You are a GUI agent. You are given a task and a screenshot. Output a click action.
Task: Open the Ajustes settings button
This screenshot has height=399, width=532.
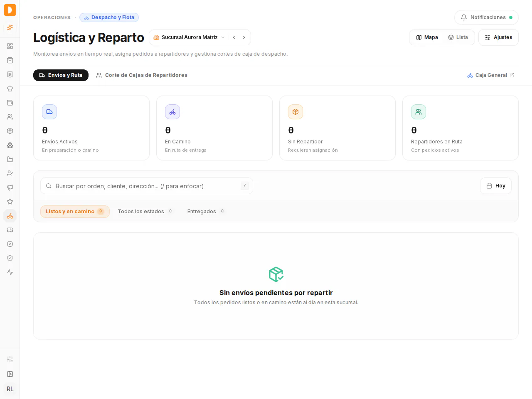point(498,37)
